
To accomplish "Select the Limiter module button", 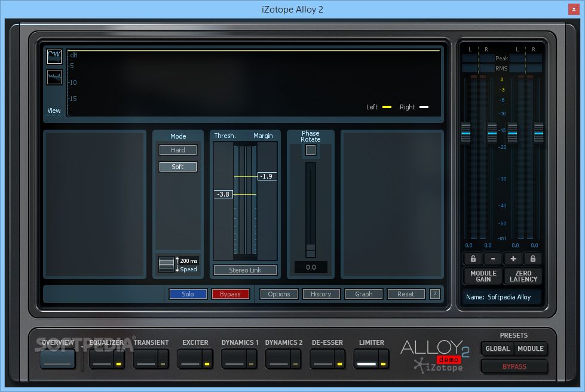I will pos(366,359).
